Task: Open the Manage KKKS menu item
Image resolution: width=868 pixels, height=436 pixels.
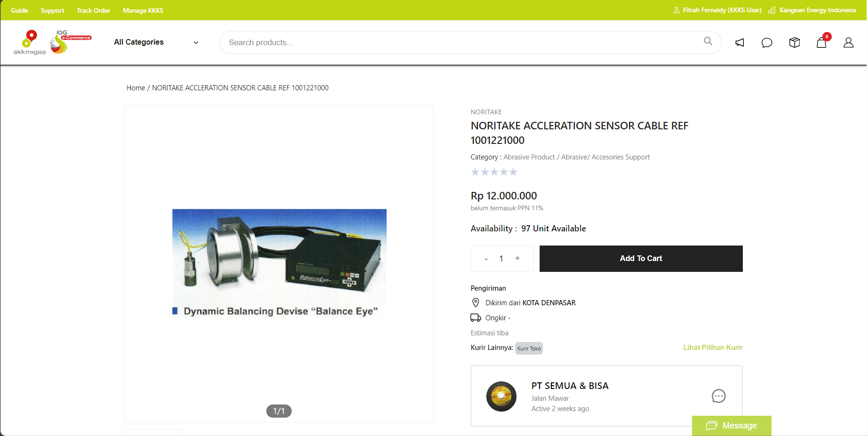Action: coord(143,10)
